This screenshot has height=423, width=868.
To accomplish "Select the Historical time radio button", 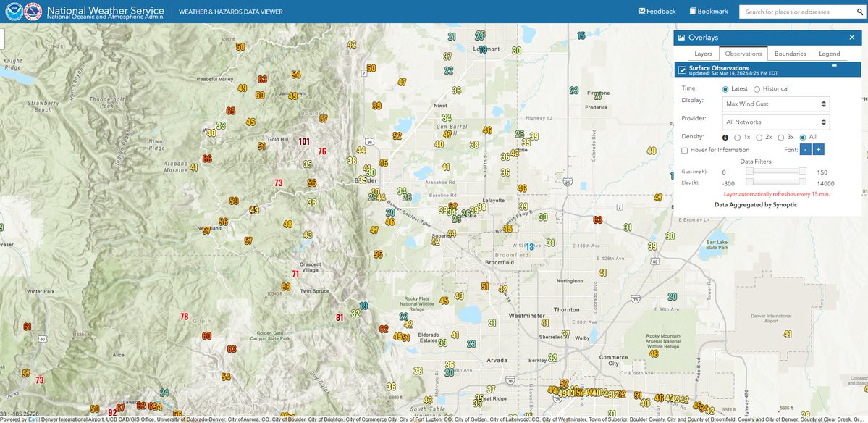I will [757, 88].
